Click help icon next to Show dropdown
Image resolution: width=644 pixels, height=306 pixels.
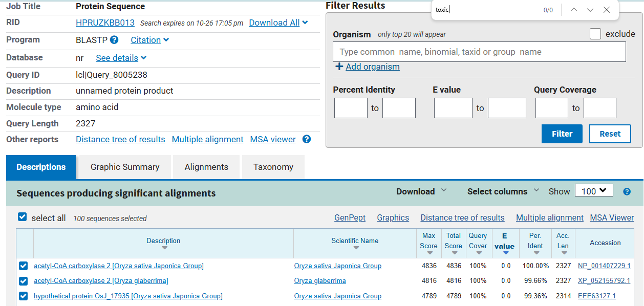click(627, 191)
